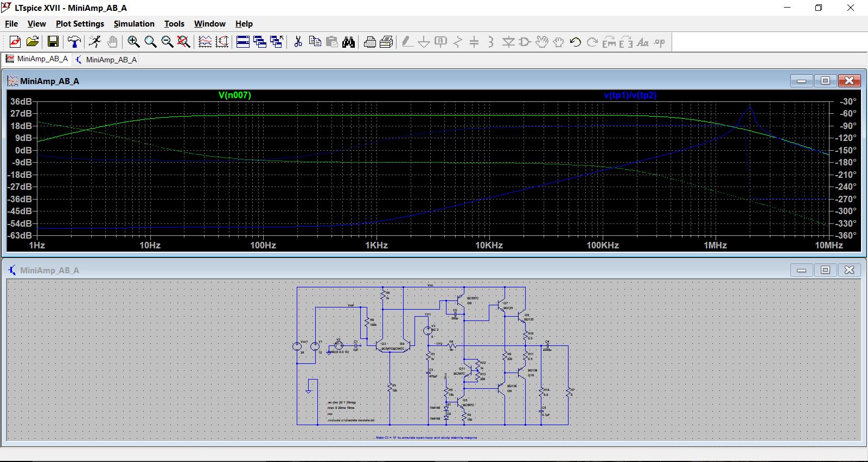Close the schematic child window

[849, 270]
